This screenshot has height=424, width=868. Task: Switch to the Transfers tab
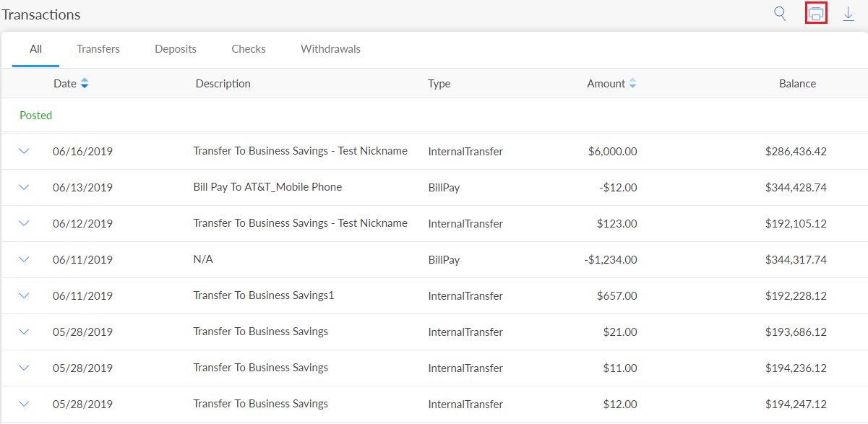point(98,49)
